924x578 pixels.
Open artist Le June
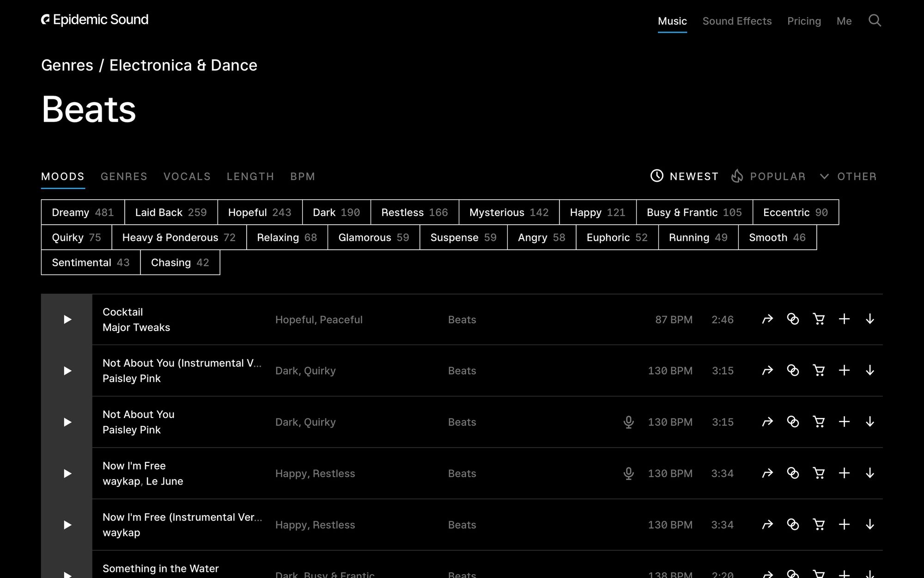pos(164,481)
